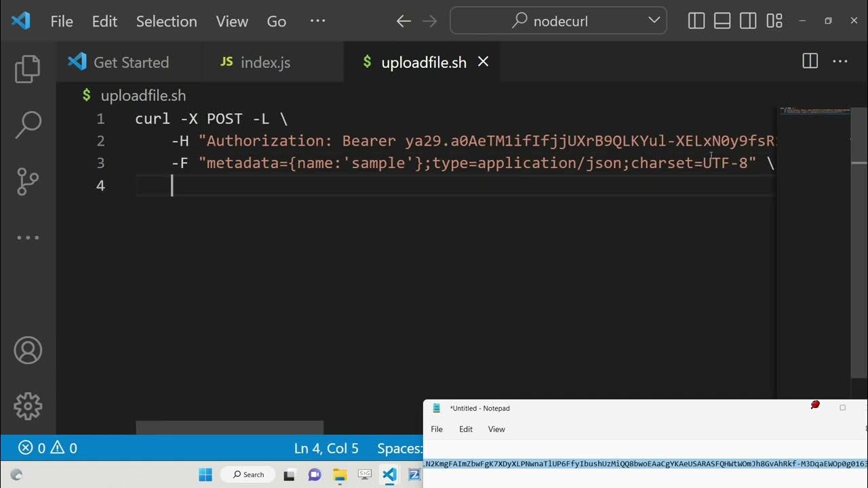This screenshot has width=868, height=488.
Task: Open the Manage gear settings icon
Action: point(28,406)
